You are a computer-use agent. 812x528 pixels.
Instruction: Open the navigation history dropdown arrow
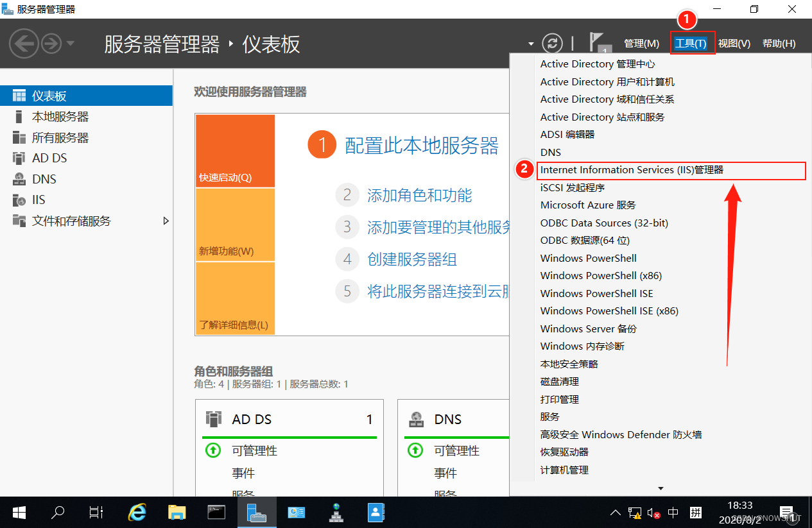[70, 44]
